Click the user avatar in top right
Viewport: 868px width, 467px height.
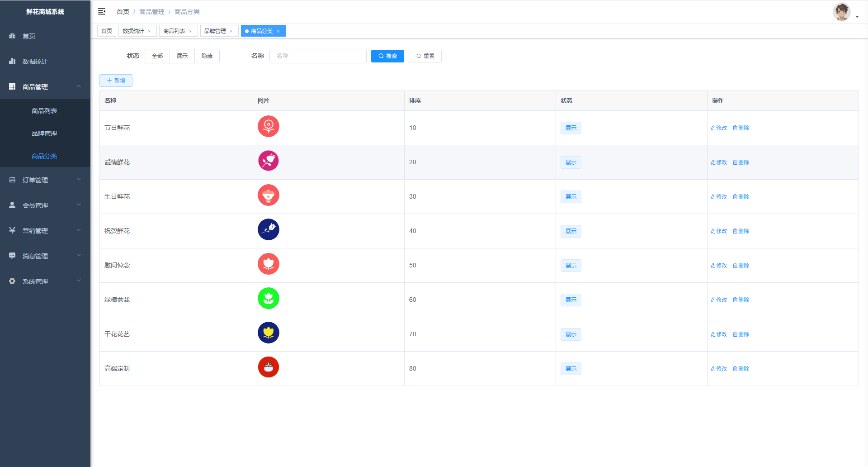[841, 12]
